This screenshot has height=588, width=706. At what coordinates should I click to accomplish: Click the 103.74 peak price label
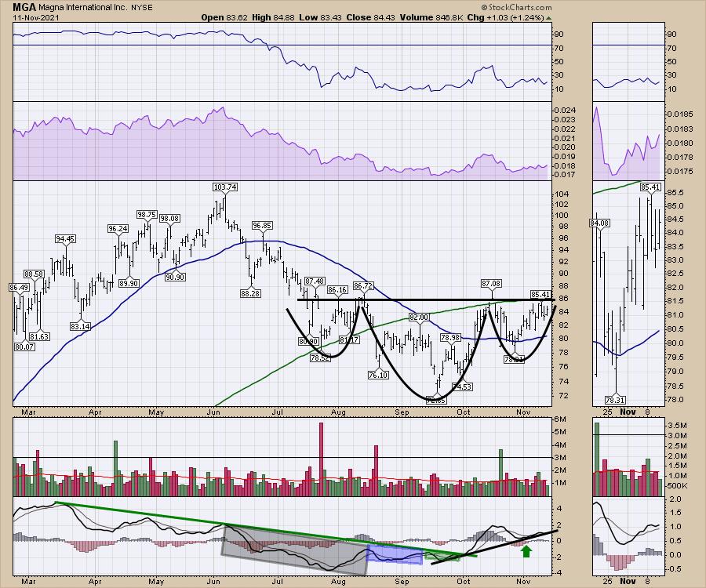pyautogui.click(x=224, y=187)
